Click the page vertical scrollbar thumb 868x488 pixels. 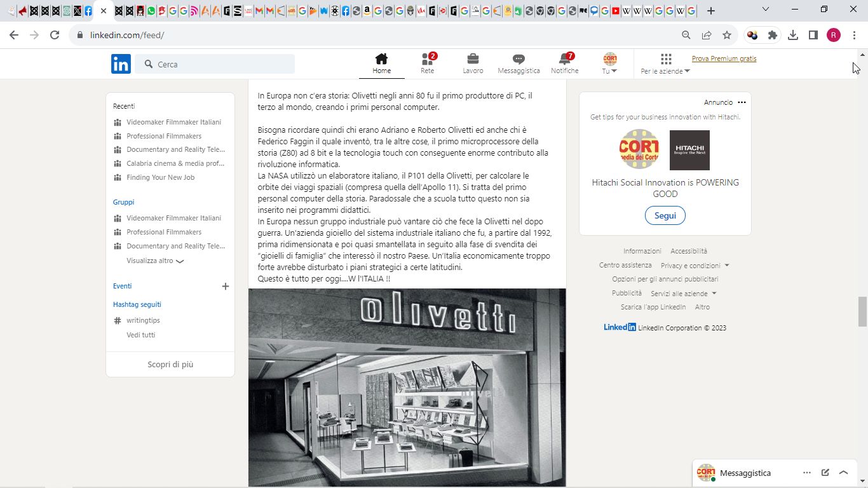[862, 311]
